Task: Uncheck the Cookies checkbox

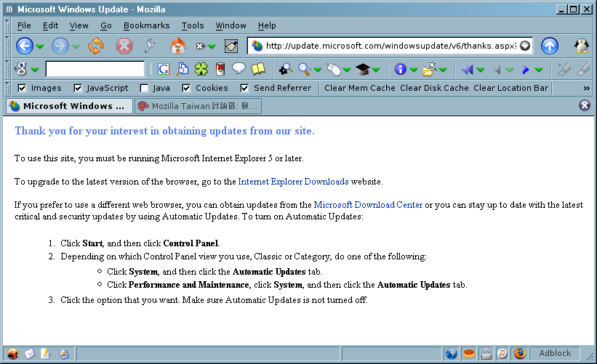Action: (x=187, y=88)
